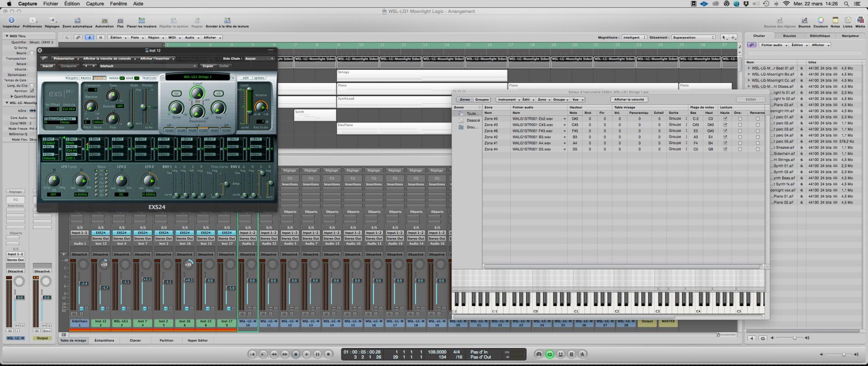Open the Fichier menu in the menu bar
Image resolution: width=868 pixels, height=366 pixels.
click(x=51, y=4)
